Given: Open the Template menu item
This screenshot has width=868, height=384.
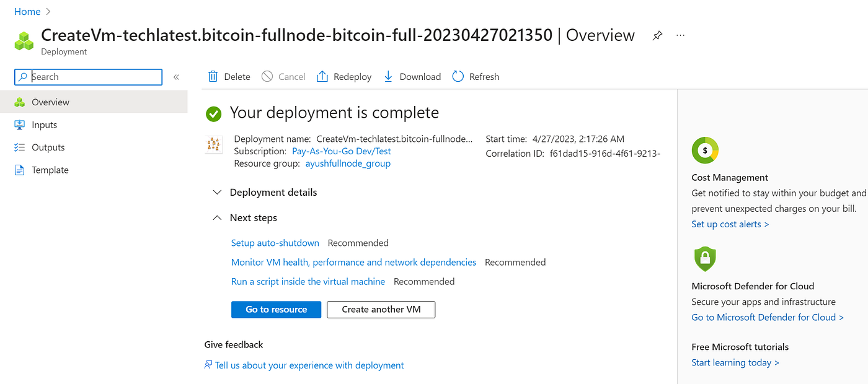Looking at the screenshot, I should [x=94, y=170].
